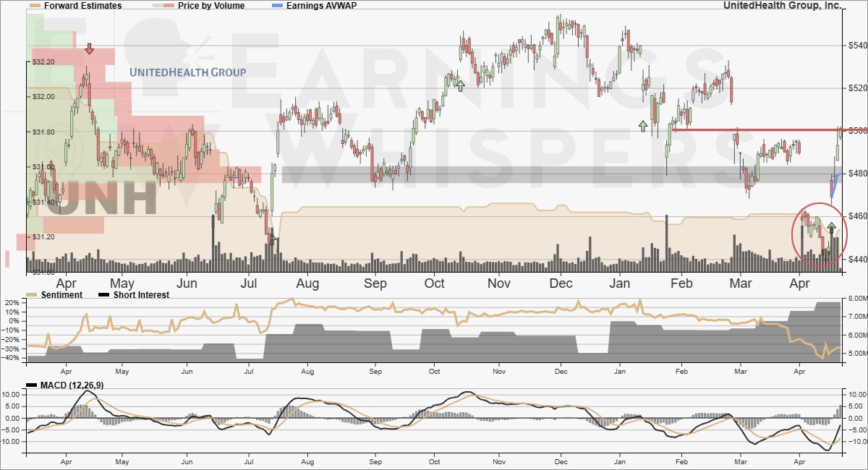
Task: Click the Jan label on the sentiment panel axis
Action: (620, 371)
